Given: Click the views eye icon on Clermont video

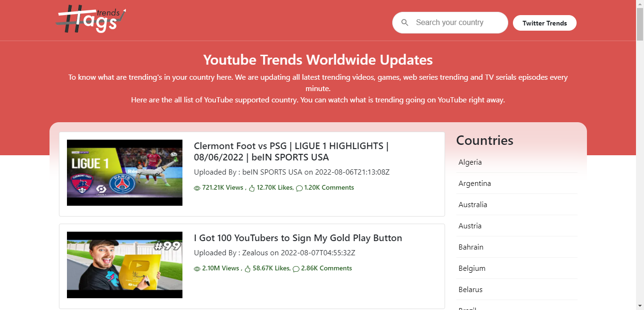Looking at the screenshot, I should tap(197, 188).
